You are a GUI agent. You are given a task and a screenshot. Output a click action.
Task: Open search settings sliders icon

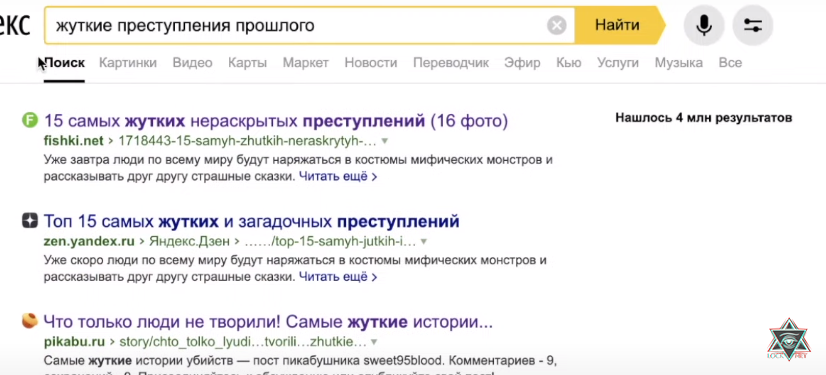[x=753, y=25]
